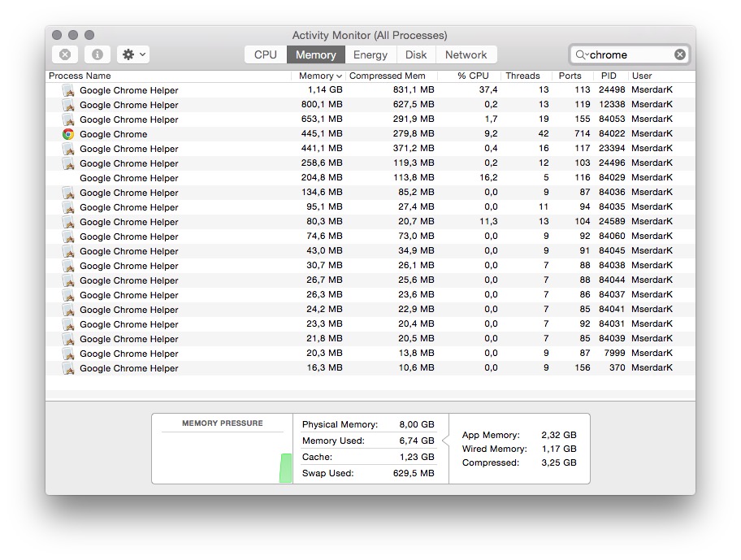Clear the chrome search text

[x=680, y=54]
